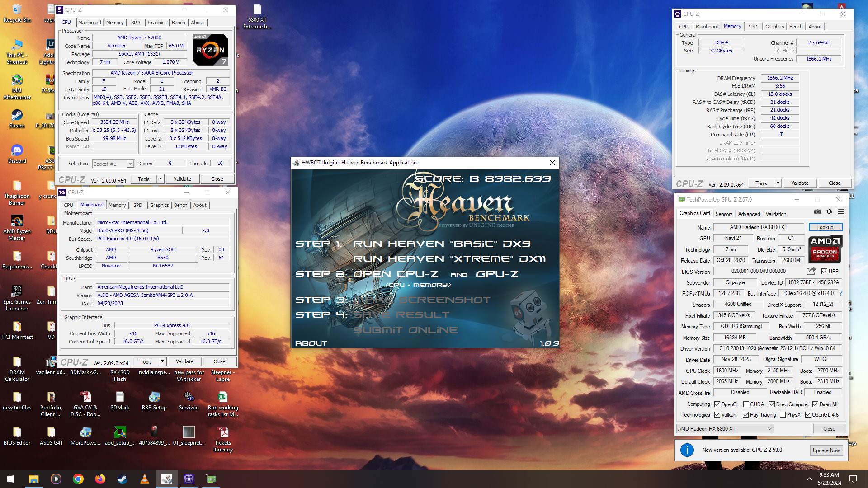Image resolution: width=868 pixels, height=488 pixels.
Task: Open Steam desktop shortcut
Action: (17, 119)
